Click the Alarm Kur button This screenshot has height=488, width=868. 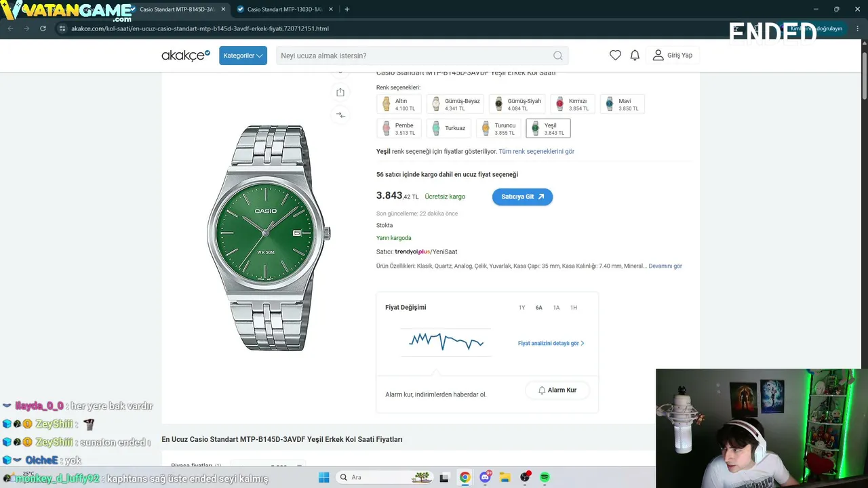[x=557, y=390]
